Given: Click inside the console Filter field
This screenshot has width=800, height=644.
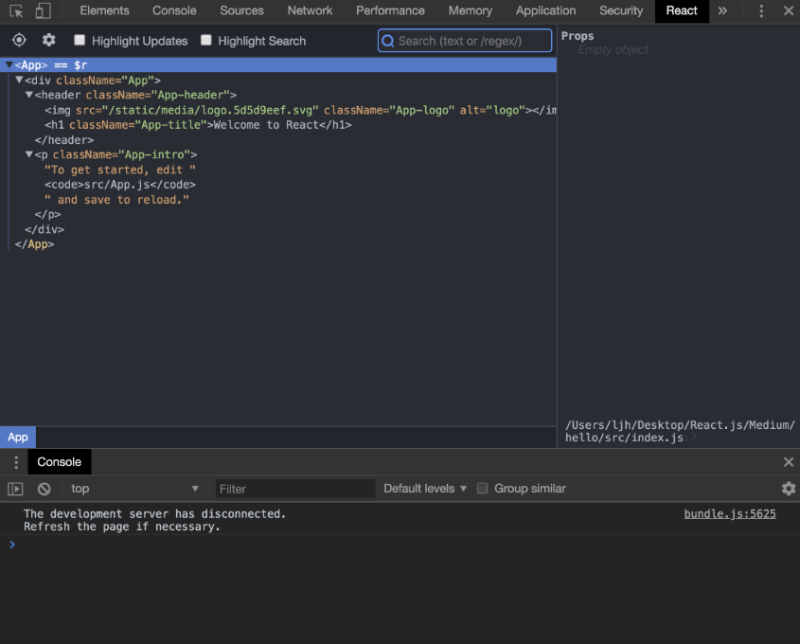Looking at the screenshot, I should coord(295,488).
